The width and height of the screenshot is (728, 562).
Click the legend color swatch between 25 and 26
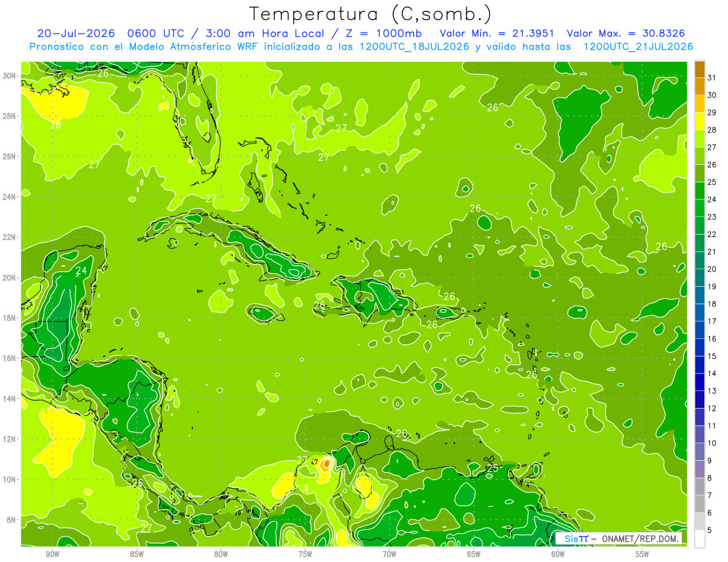pyautogui.click(x=699, y=173)
